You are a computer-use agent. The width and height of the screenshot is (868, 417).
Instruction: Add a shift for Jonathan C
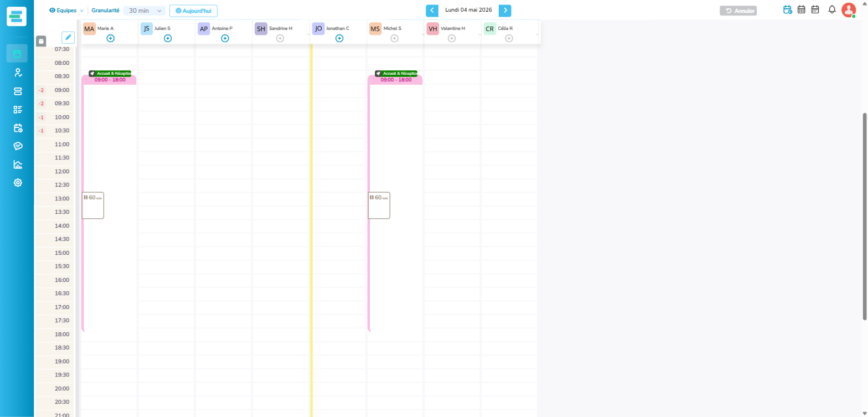pos(339,38)
